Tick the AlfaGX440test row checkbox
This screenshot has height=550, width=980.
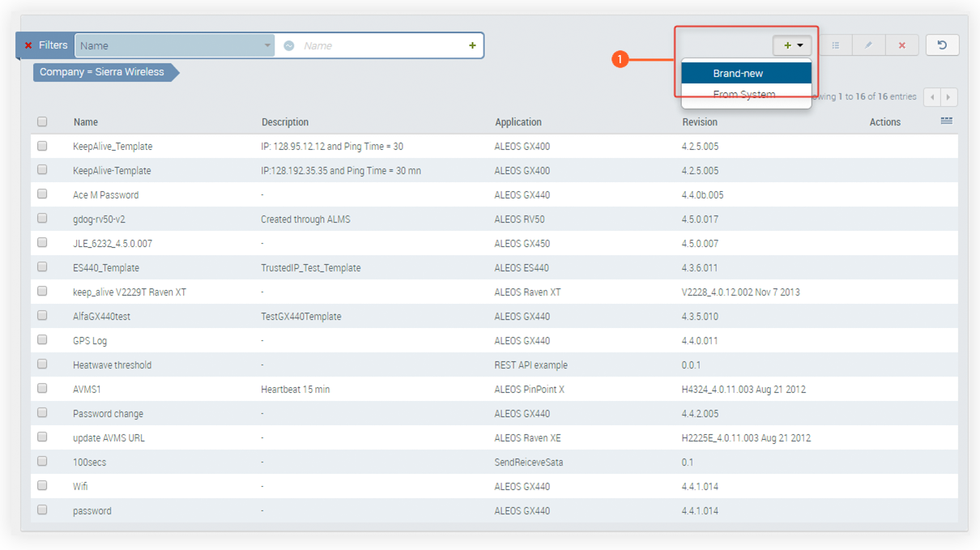[x=42, y=316]
